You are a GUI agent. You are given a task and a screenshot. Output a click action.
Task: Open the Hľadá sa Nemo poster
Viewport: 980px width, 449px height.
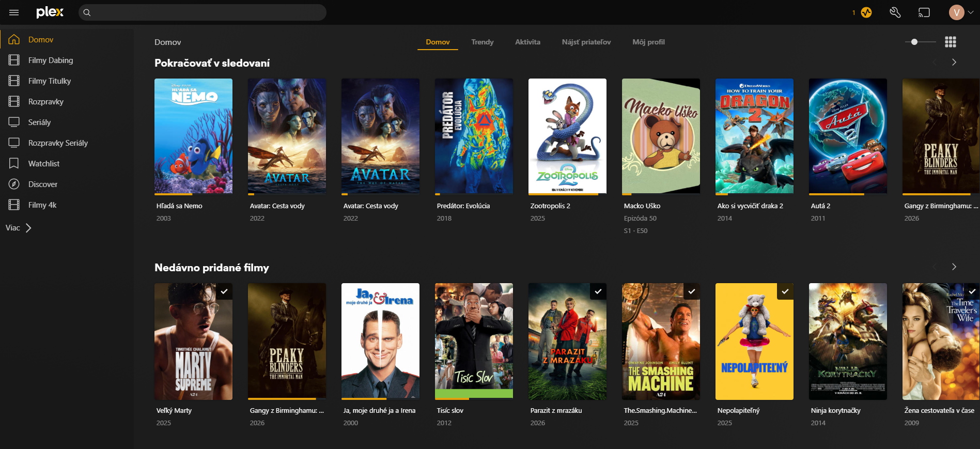(193, 136)
